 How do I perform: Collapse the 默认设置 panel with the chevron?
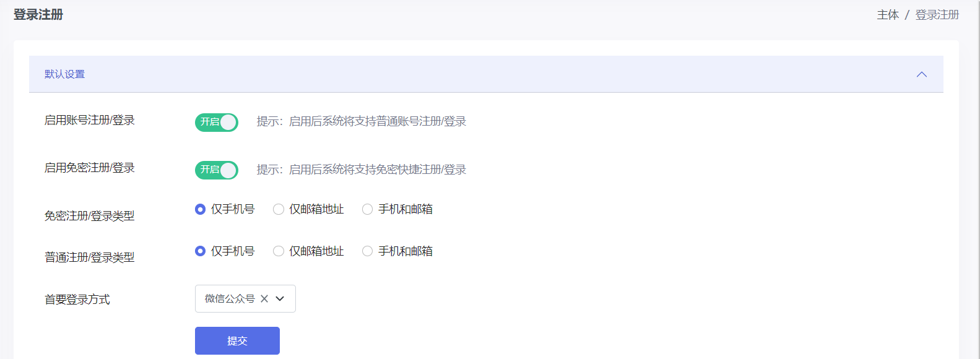[x=921, y=74]
